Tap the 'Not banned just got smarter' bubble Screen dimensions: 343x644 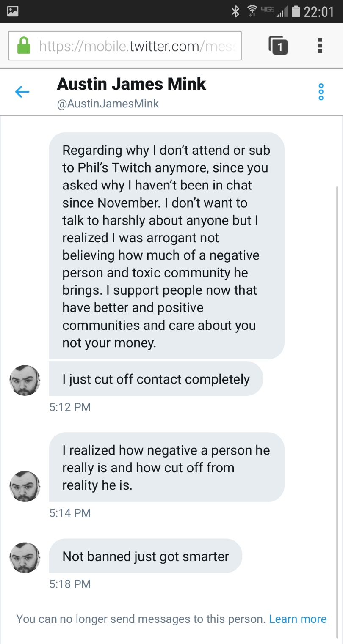[146, 556]
